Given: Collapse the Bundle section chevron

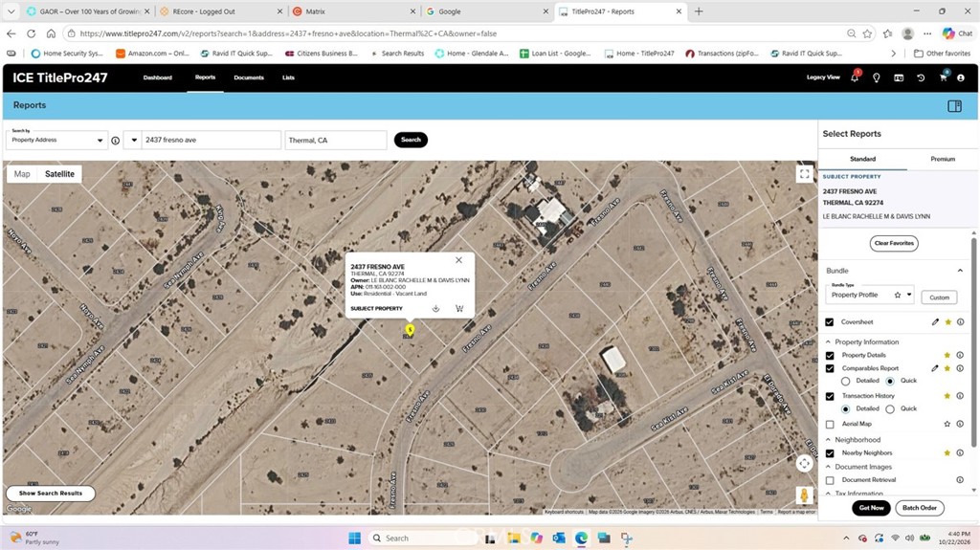Looking at the screenshot, I should coord(960,271).
